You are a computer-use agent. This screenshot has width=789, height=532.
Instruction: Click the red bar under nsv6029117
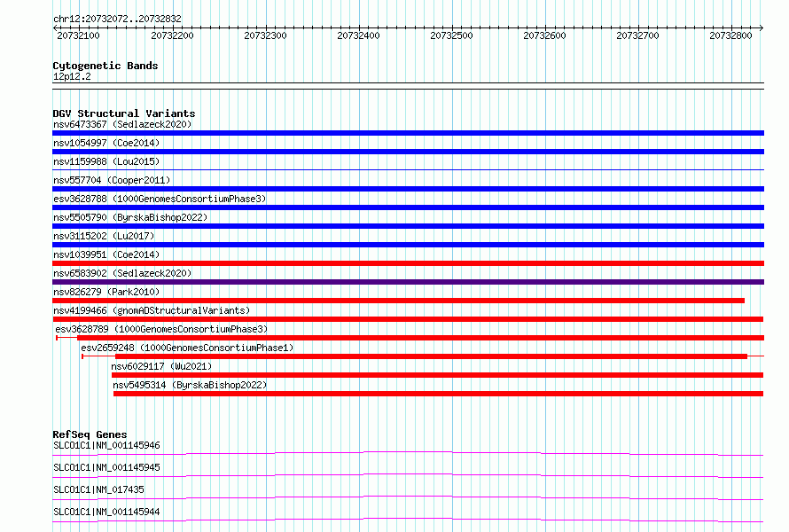point(437,375)
